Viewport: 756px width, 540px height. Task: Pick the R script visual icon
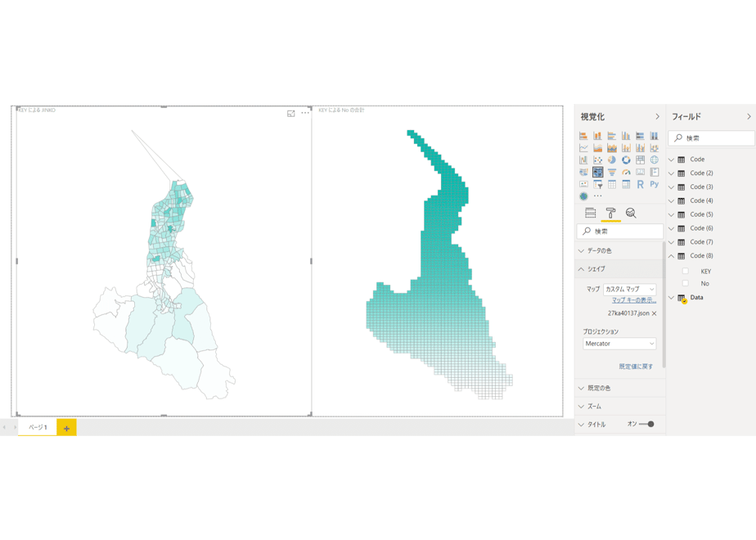click(640, 184)
